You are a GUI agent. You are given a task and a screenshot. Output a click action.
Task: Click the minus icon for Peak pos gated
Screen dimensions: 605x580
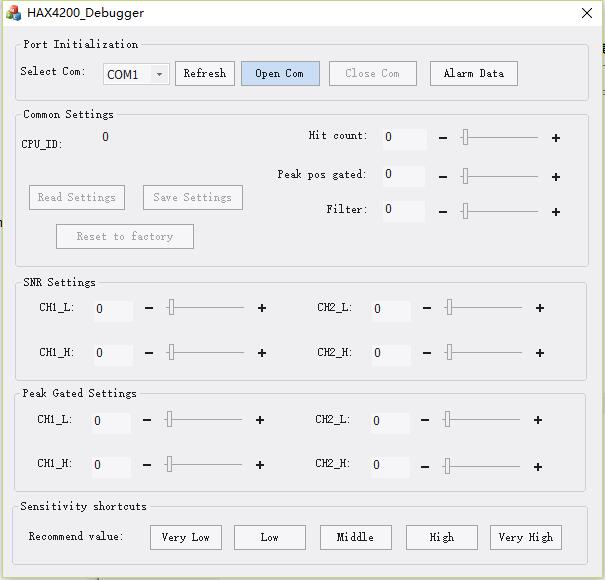[443, 177]
